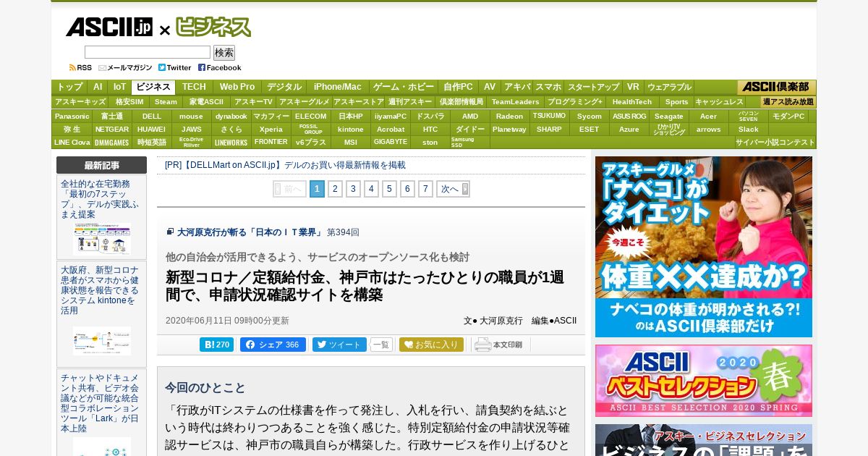This screenshot has width=868, height=456.
Task: Open the IoT nav tab
Action: [x=119, y=87]
